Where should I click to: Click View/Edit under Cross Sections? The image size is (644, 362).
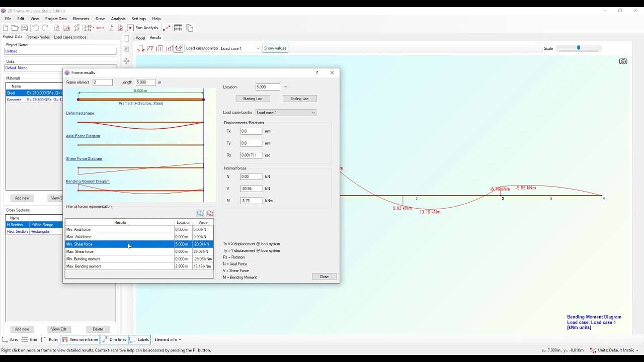click(x=59, y=329)
